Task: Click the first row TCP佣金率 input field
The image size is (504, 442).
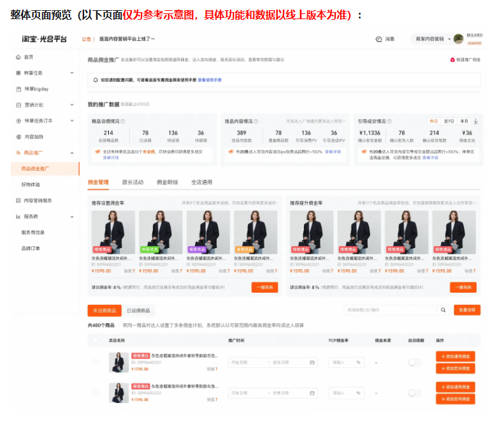Action: click(x=346, y=362)
